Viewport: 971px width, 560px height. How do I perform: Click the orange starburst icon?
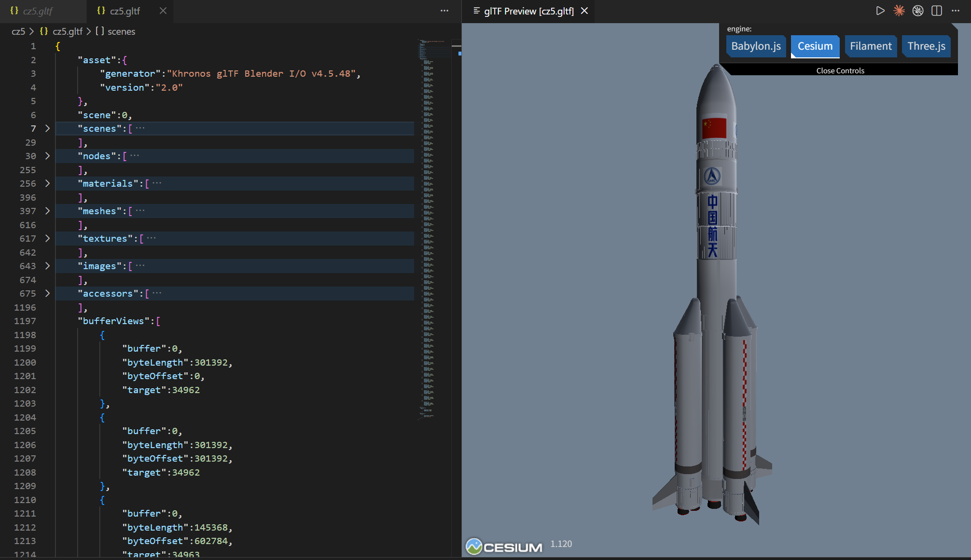899,11
